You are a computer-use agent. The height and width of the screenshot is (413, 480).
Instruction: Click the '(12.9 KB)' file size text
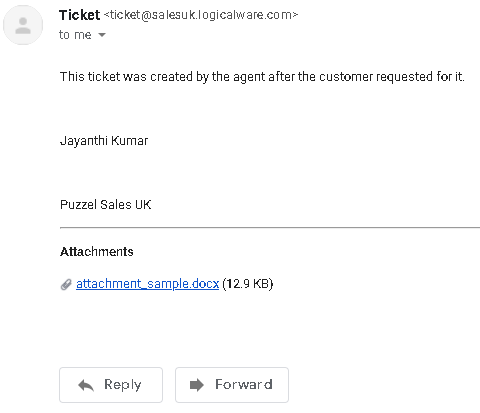[x=248, y=284]
